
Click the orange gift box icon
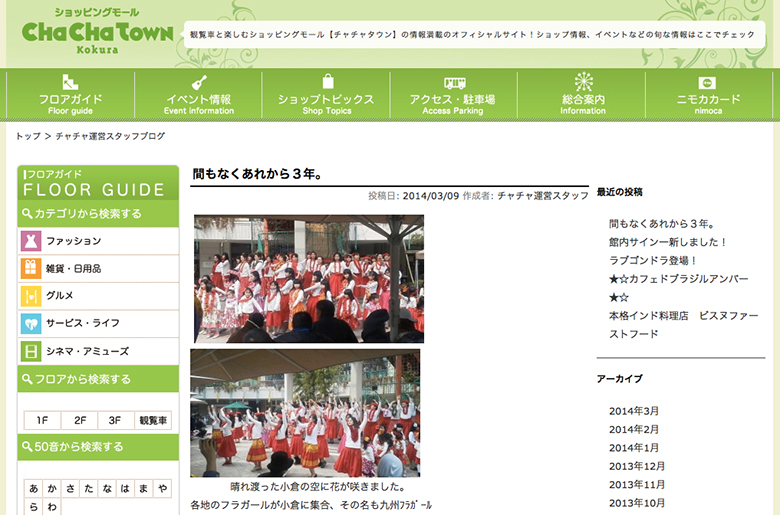pos(30,268)
